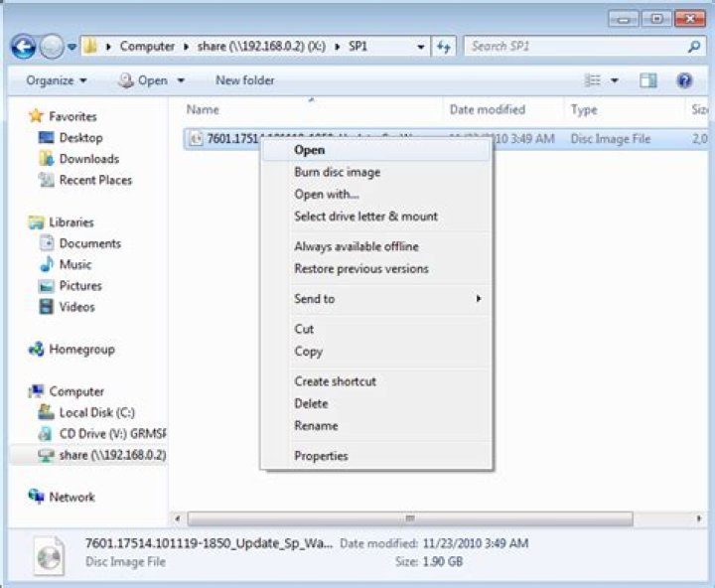Expand the change view dropdown arrow

coord(615,80)
